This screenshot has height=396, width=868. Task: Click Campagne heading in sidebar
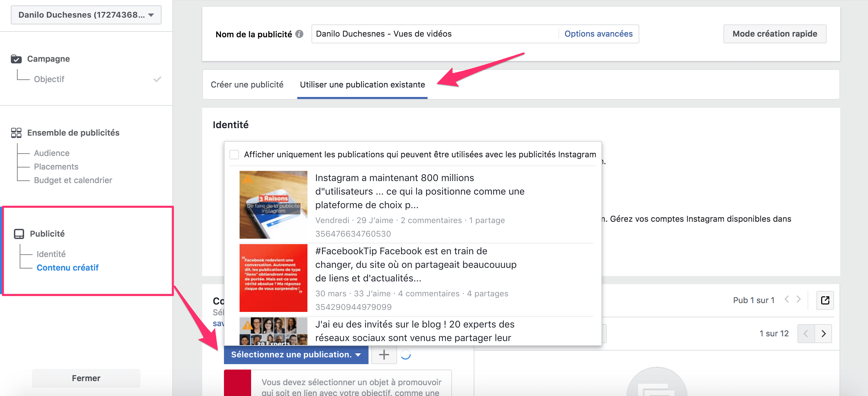click(49, 59)
